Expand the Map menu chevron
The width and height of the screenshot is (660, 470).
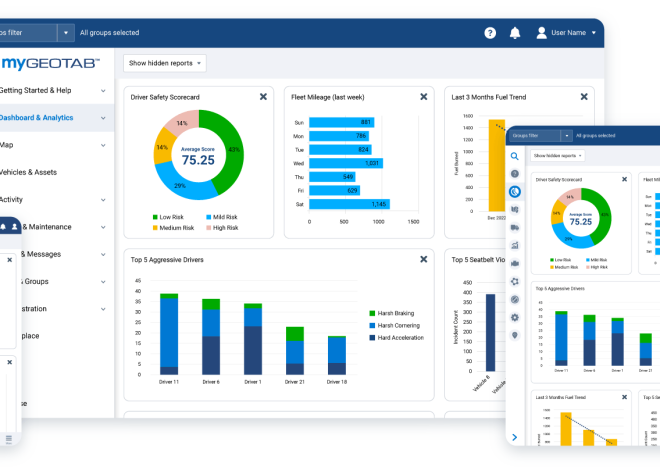(103, 145)
